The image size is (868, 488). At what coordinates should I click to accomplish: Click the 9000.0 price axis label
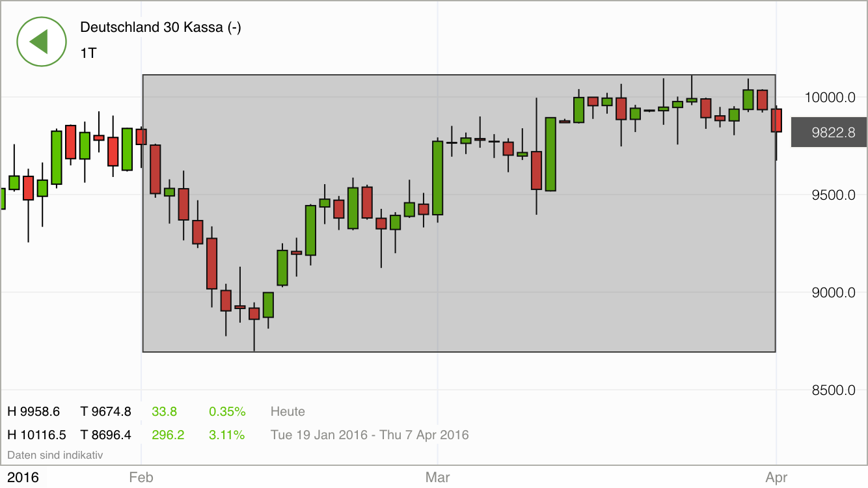[830, 293]
